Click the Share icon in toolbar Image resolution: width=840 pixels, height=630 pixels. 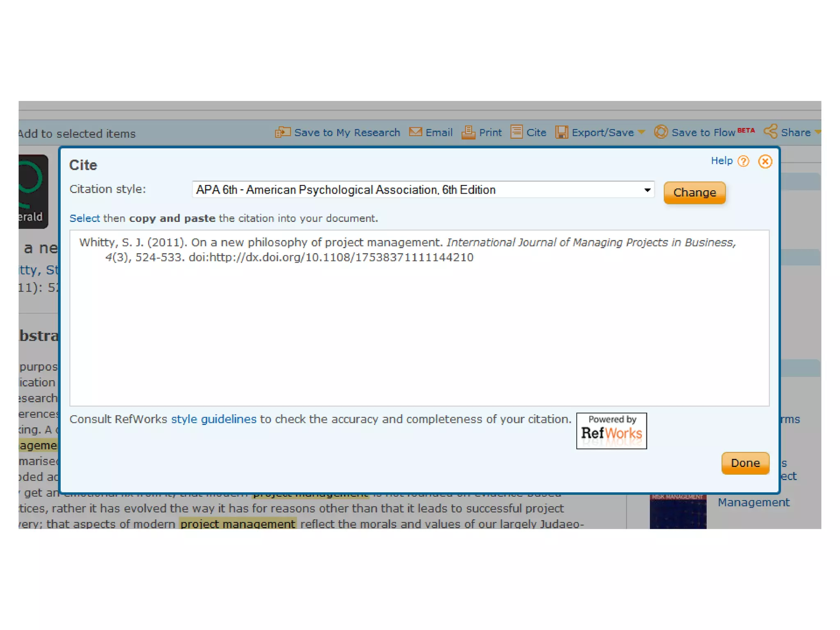770,131
